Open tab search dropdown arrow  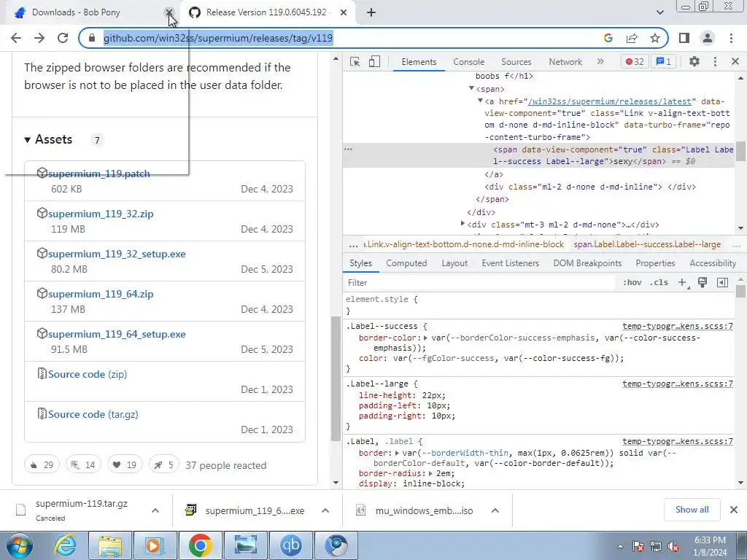[x=659, y=12]
